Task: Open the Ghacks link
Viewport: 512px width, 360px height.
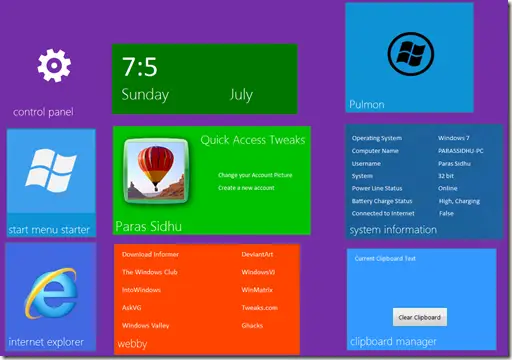Action: pyautogui.click(x=252, y=325)
